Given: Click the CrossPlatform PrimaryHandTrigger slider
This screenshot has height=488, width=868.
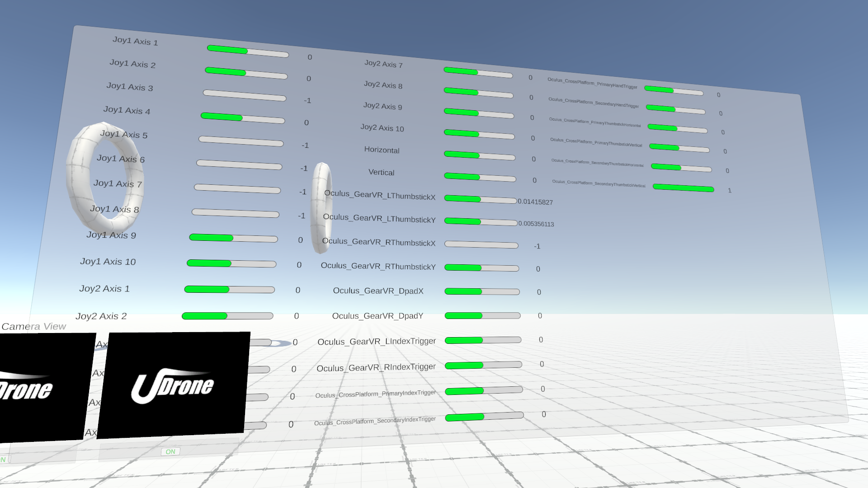Looking at the screenshot, I should [673, 91].
